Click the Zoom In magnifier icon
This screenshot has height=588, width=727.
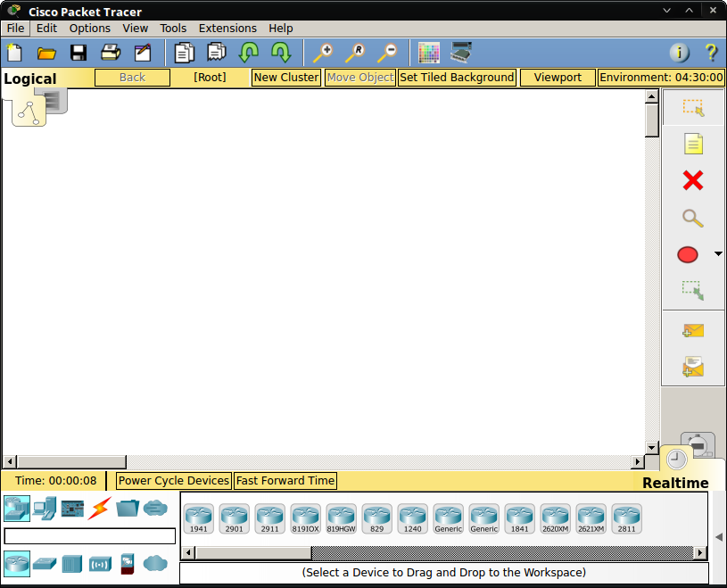pyautogui.click(x=322, y=53)
